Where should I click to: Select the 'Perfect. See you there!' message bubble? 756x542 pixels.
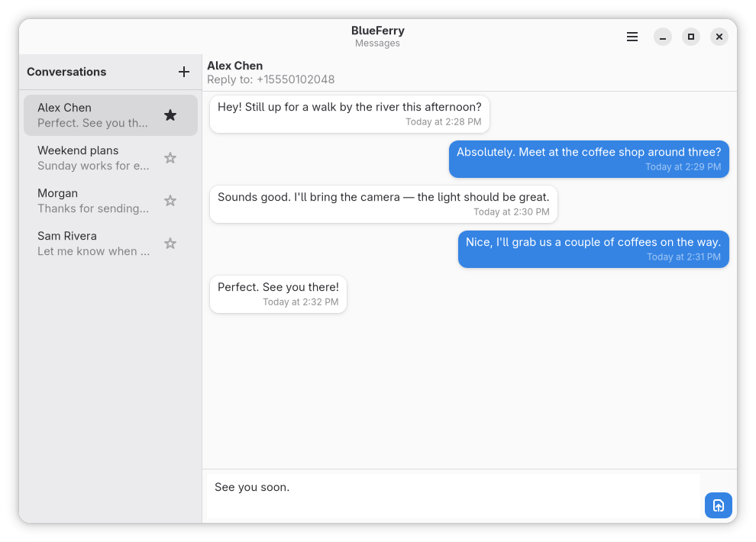(278, 295)
